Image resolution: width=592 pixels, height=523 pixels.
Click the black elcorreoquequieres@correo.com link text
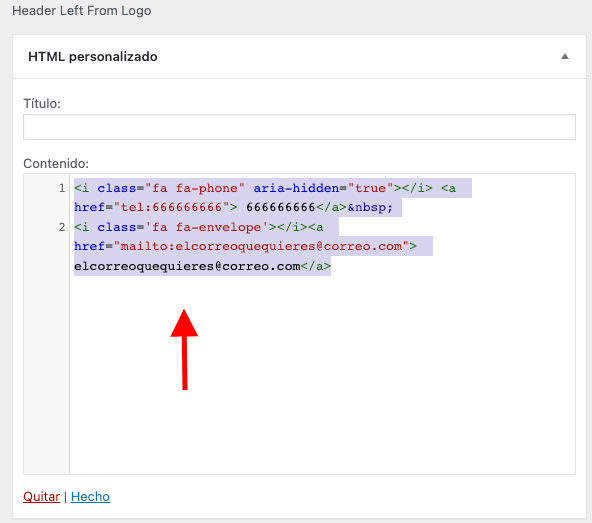[187, 266]
